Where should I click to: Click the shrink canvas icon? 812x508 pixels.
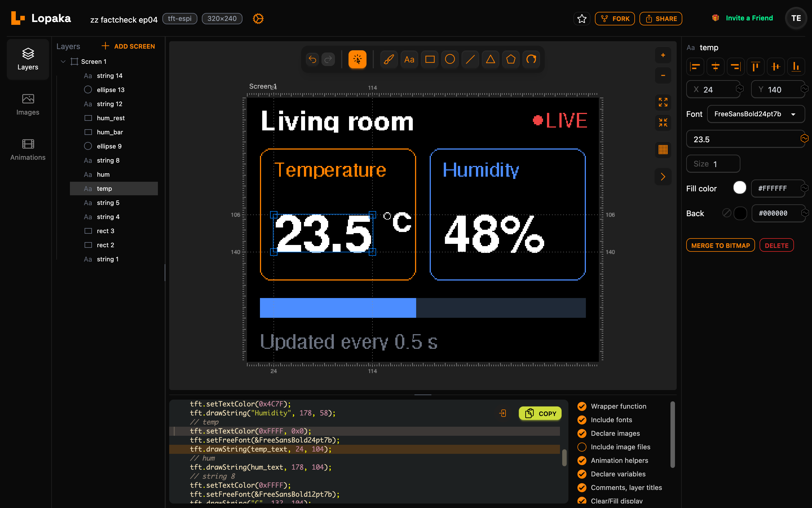tap(663, 123)
